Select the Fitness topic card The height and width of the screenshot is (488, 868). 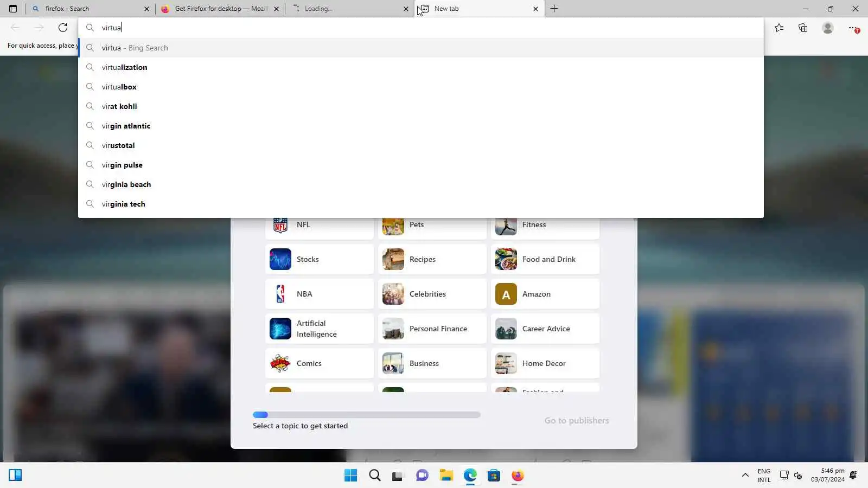(545, 228)
